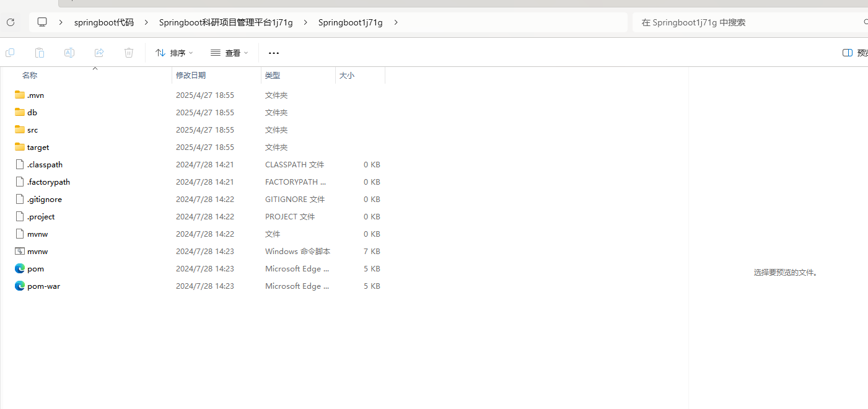Sort by the 修改日期 column header
Screen dimensions: 868x409
click(191, 75)
